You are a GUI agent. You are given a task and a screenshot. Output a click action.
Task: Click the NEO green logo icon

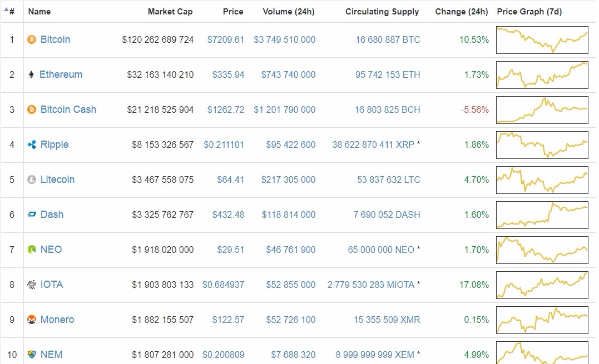[x=32, y=250]
